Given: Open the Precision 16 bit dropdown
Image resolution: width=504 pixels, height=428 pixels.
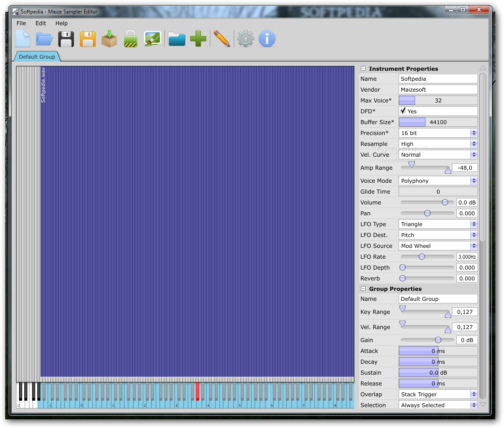Looking at the screenshot, I should pyautogui.click(x=438, y=133).
